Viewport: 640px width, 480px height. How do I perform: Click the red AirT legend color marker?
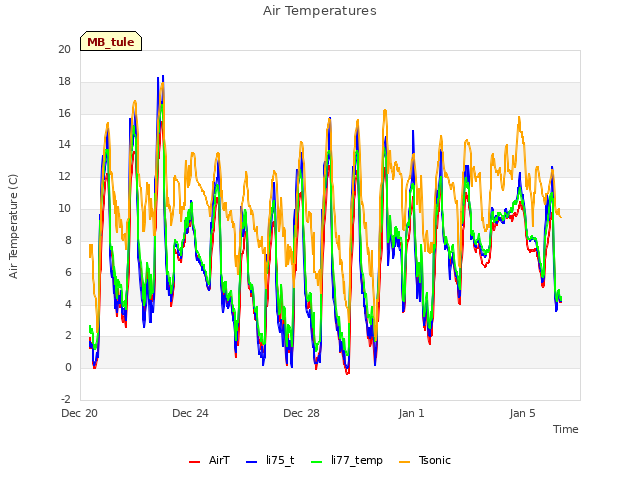[x=195, y=462]
